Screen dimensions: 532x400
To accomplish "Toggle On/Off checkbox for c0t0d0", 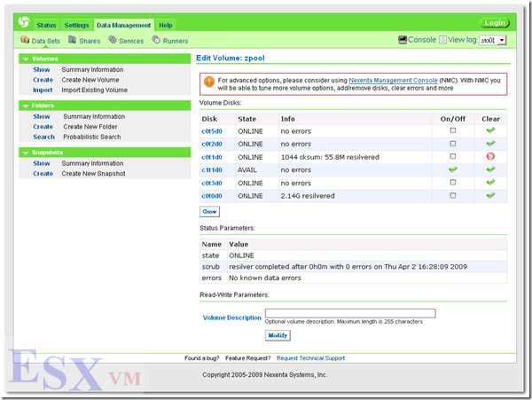I will point(452,195).
